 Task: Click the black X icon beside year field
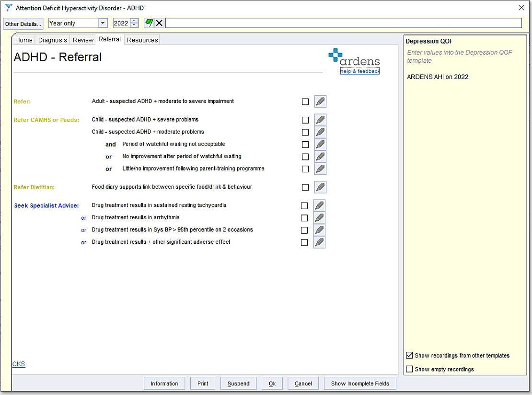tap(159, 23)
